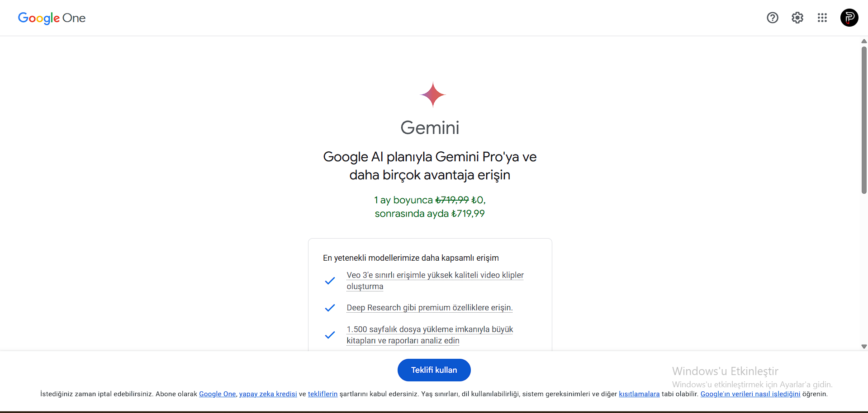Open the Google apps grid icon
The width and height of the screenshot is (868, 413).
click(x=822, y=18)
